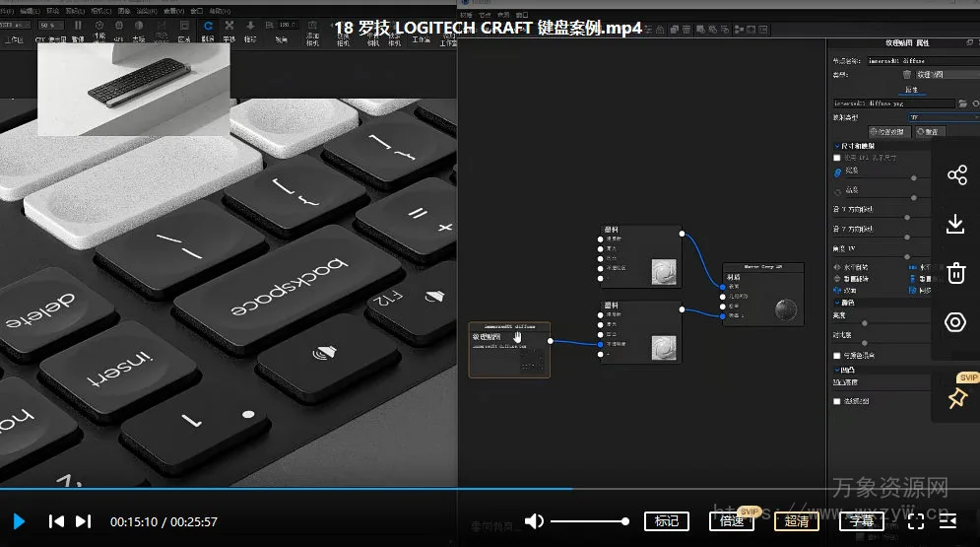Adjust the volume slider
Image resolution: width=980 pixels, height=547 pixels.
pos(588,521)
